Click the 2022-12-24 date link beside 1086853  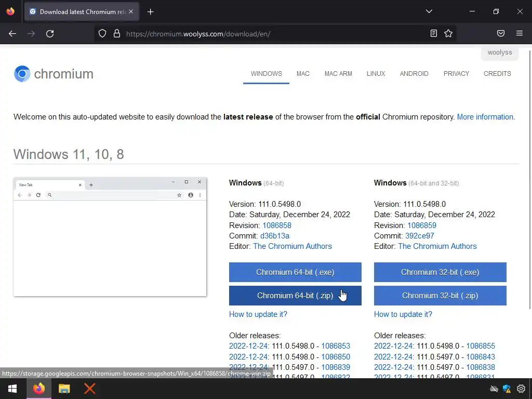pos(248,346)
